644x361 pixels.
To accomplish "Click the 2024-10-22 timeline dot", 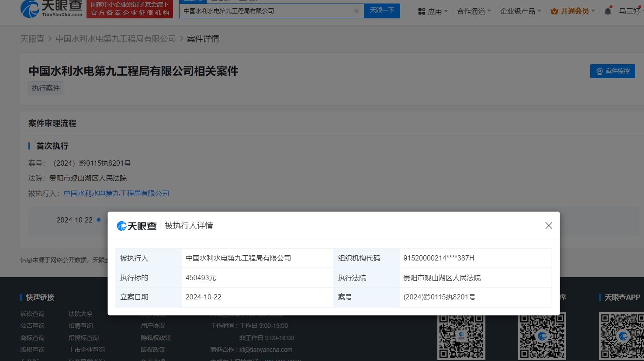I will pos(99,220).
